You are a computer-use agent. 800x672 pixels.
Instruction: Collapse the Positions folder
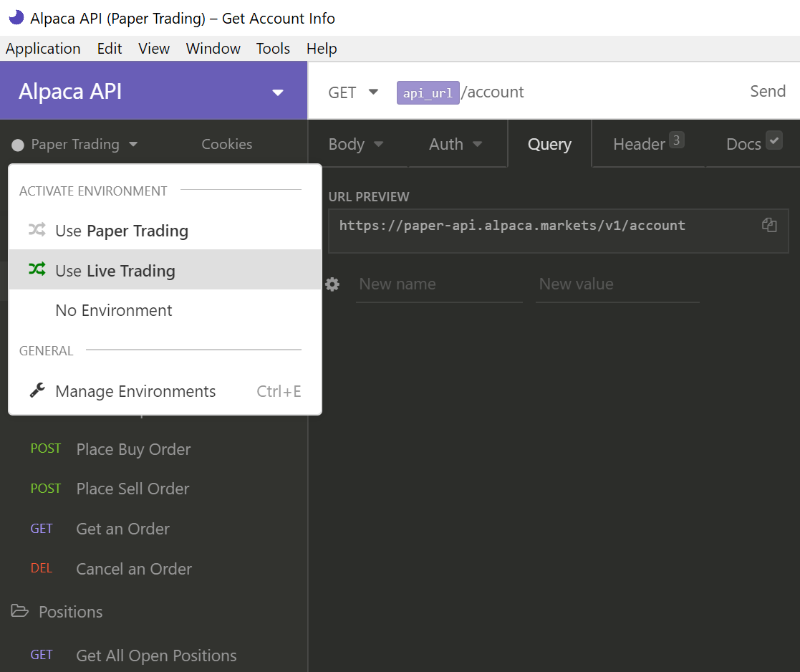tap(70, 612)
